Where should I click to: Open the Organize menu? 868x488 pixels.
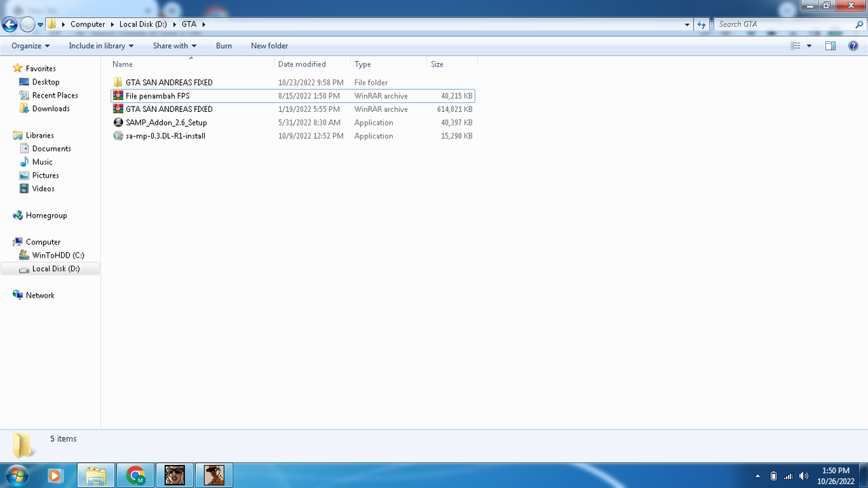coord(31,46)
